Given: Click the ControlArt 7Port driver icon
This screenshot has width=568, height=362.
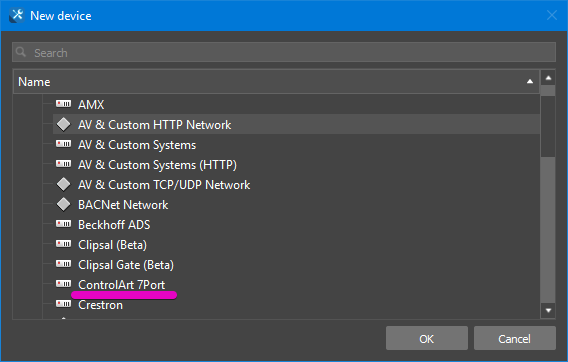Looking at the screenshot, I should [63, 284].
